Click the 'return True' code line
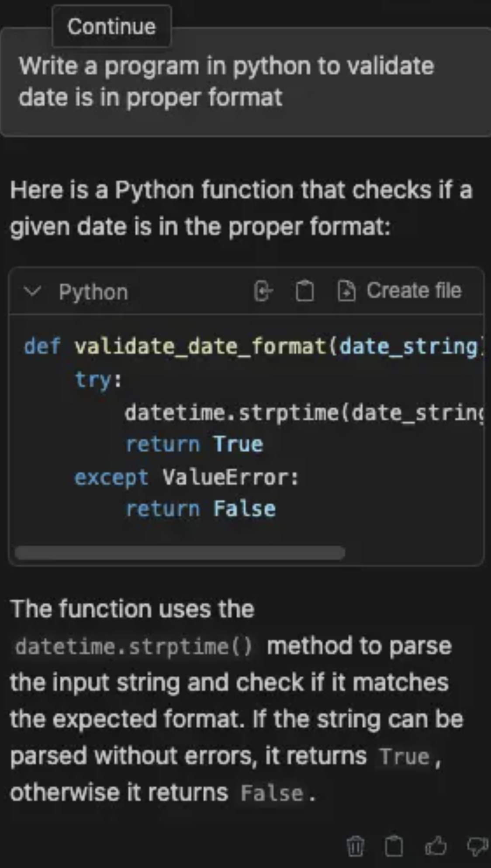The image size is (491, 868). pyautogui.click(x=194, y=444)
